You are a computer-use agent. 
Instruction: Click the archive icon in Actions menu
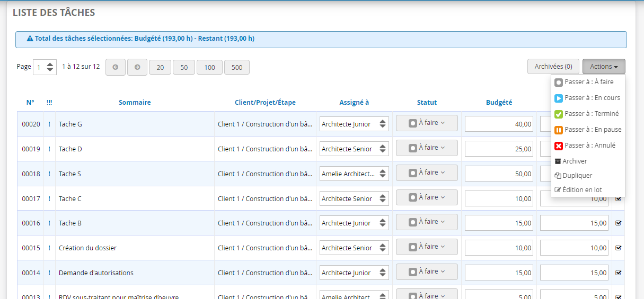pos(558,161)
